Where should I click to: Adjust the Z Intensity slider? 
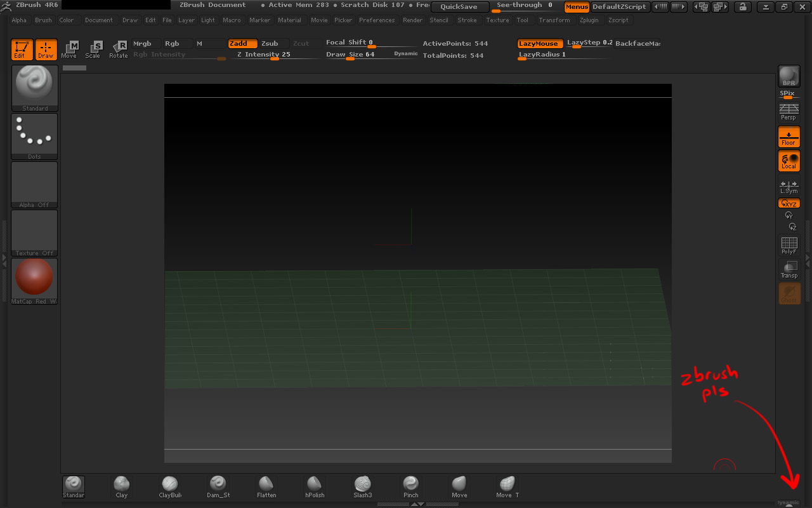[275, 55]
